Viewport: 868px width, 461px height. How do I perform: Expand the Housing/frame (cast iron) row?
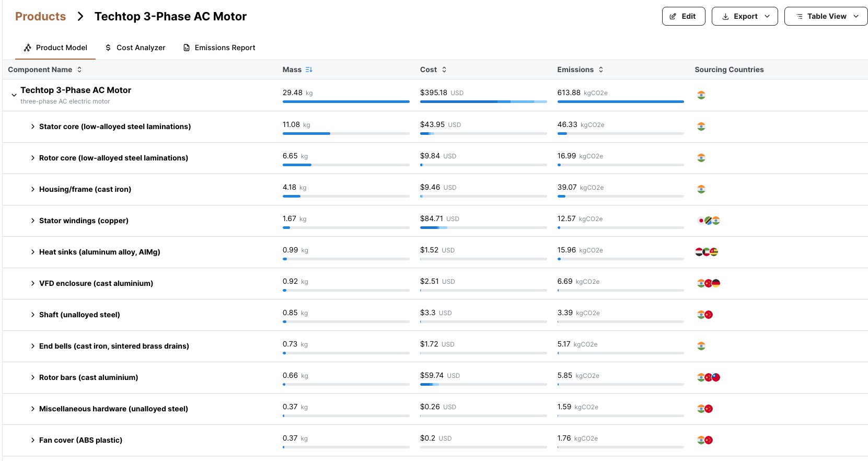pos(33,189)
